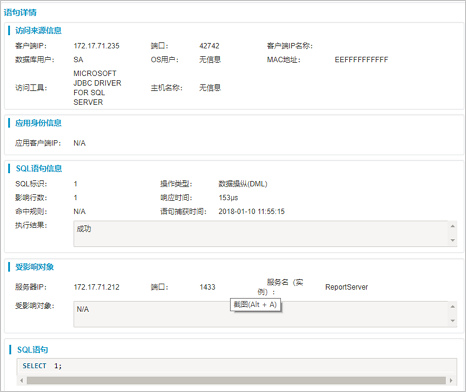Viewport: 466px width, 392px height.
Task: Click the server port value 1433
Action: 207,287
